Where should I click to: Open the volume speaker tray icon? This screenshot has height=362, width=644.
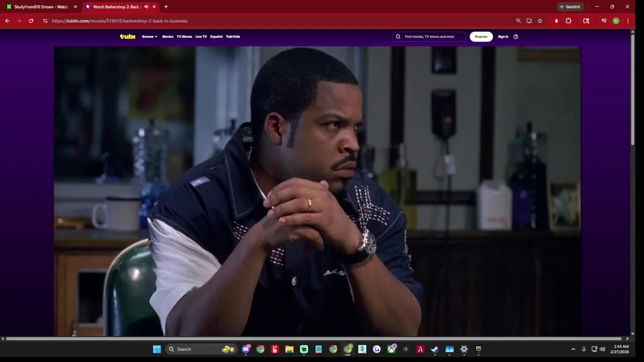click(x=602, y=349)
